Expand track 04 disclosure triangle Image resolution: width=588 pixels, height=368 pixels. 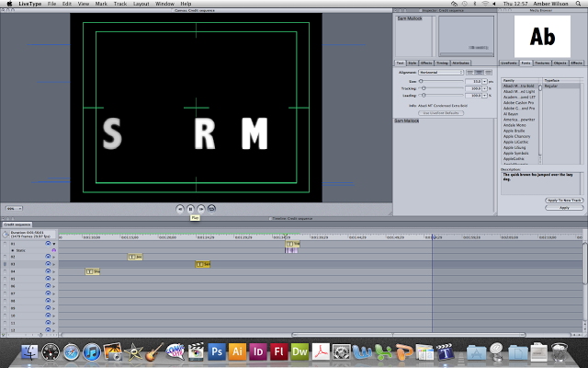click(x=54, y=271)
